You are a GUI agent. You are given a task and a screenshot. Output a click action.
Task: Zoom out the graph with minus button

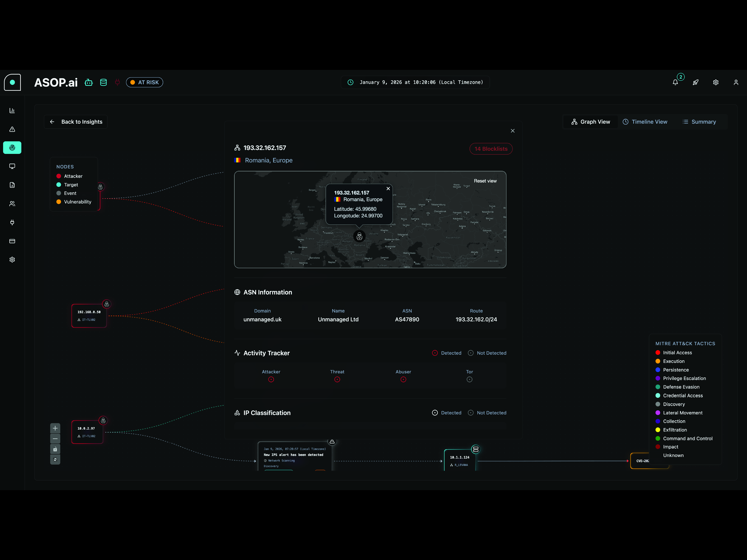pos(55,439)
